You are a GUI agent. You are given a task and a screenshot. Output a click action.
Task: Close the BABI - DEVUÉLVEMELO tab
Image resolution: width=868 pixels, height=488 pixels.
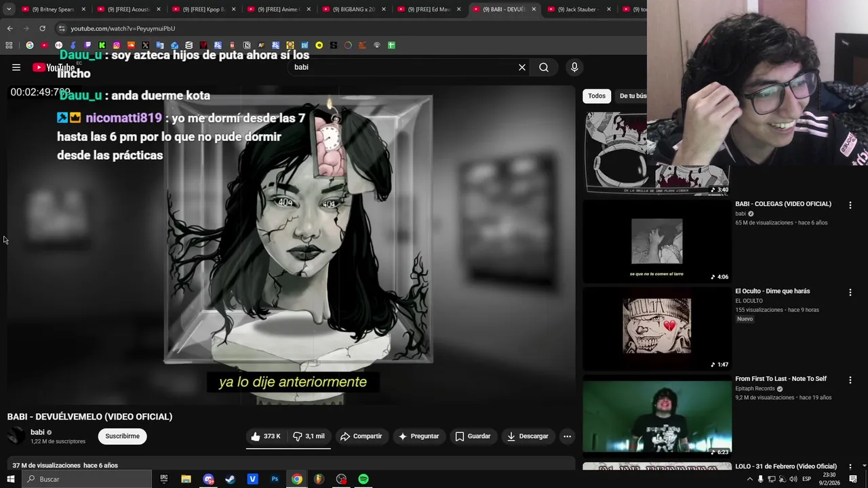pos(534,9)
